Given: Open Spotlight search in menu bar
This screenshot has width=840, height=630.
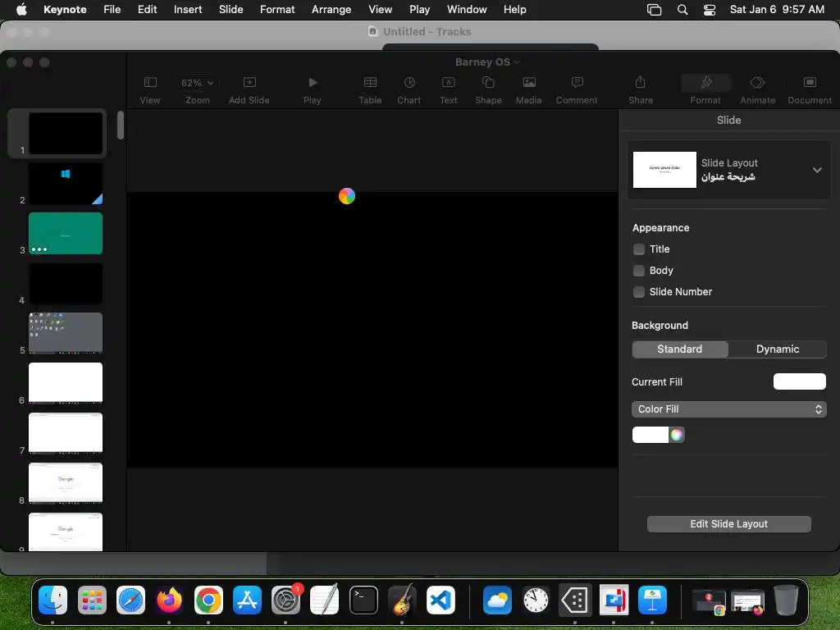Looking at the screenshot, I should point(682,10).
